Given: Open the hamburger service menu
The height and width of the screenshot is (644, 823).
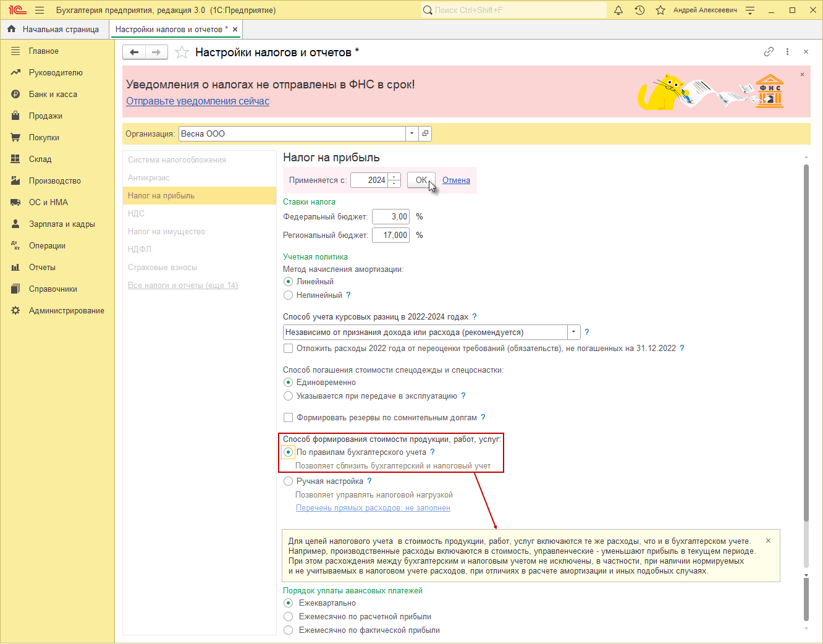Looking at the screenshot, I should click(x=40, y=10).
